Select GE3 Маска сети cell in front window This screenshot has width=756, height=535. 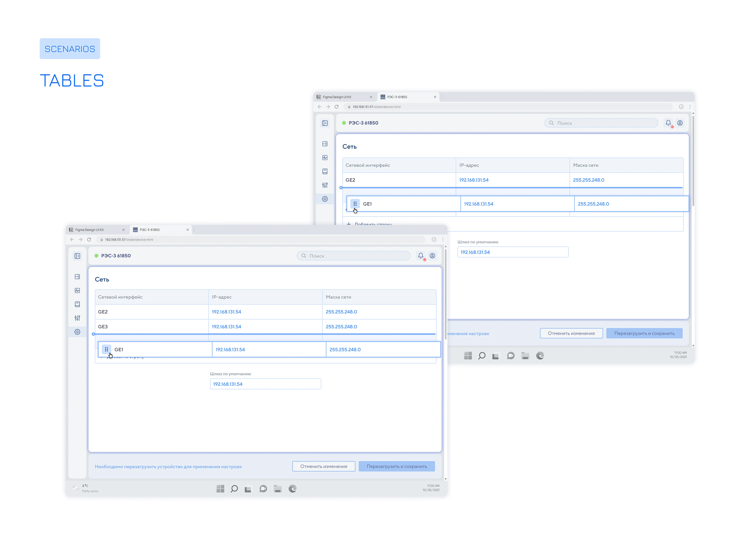[x=380, y=327]
